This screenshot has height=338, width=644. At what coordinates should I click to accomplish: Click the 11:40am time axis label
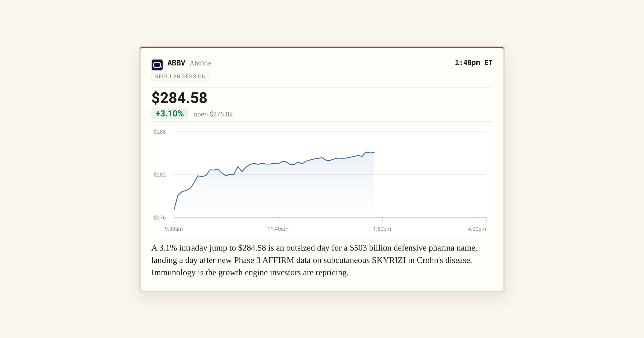tap(278, 229)
